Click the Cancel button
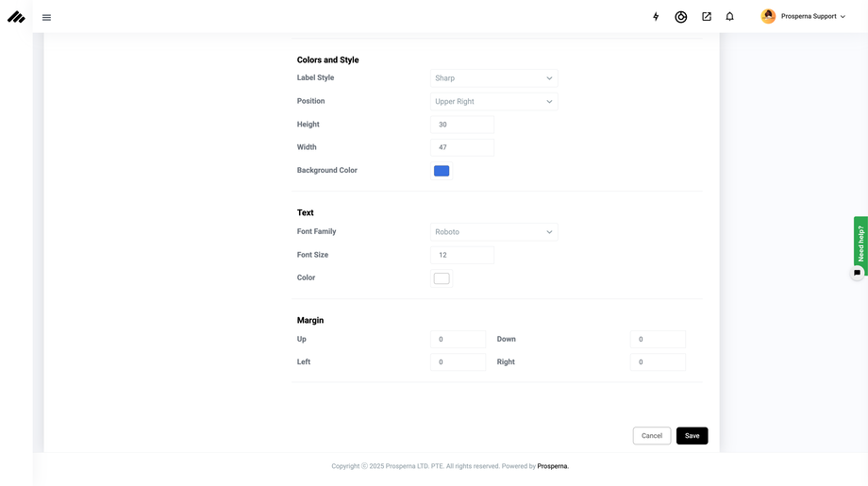868x486 pixels. coord(651,436)
